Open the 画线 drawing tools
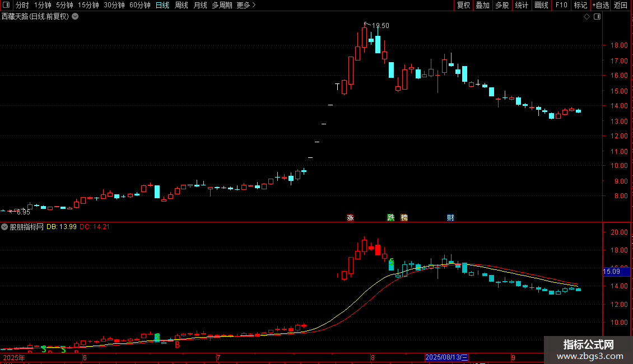This screenshot has width=633, height=364. tap(541, 5)
